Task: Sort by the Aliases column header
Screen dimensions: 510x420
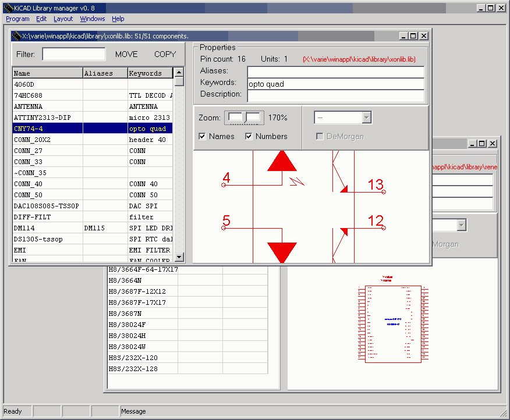Action: click(105, 73)
